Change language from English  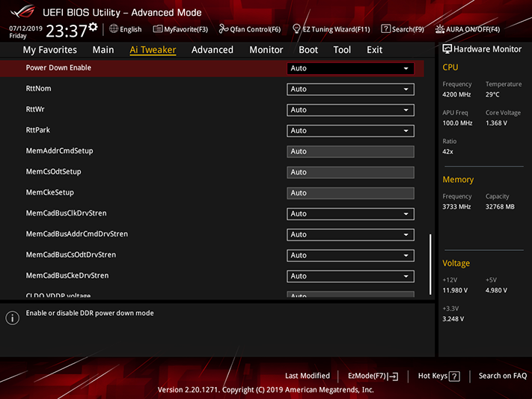126,29
